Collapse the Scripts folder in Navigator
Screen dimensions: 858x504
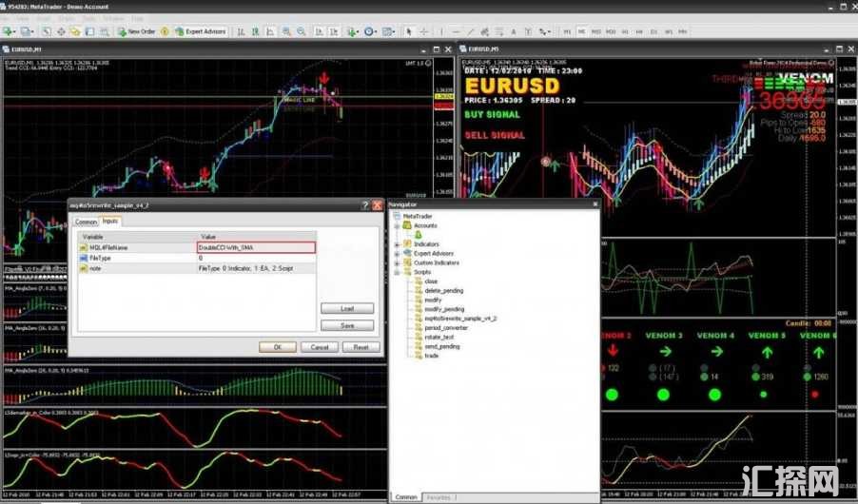(x=398, y=273)
